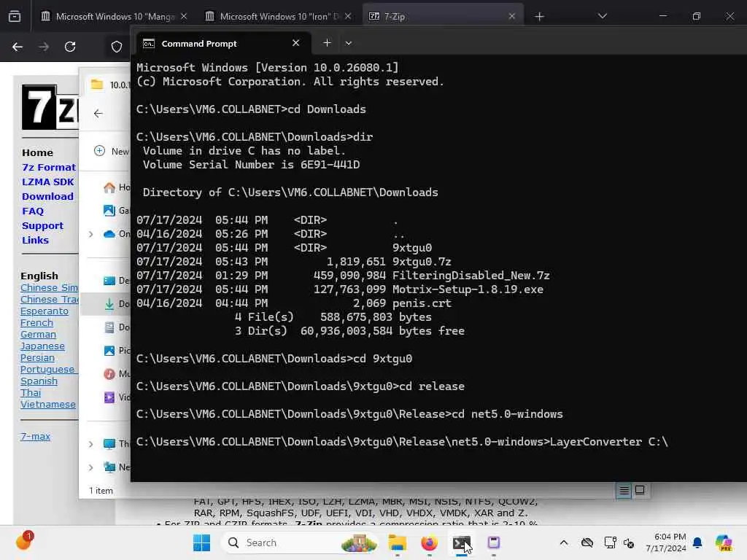This screenshot has width=747, height=560.
Task: Open the Support link
Action: [42, 226]
